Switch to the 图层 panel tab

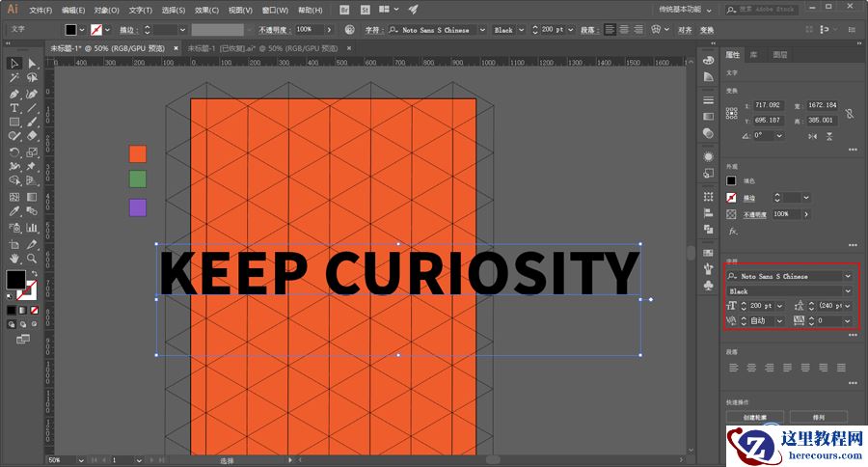click(779, 55)
